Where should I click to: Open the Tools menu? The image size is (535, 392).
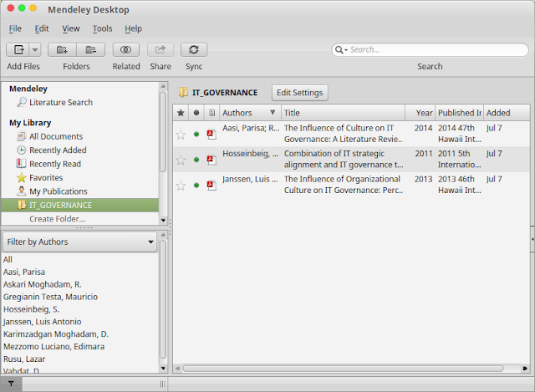(102, 28)
